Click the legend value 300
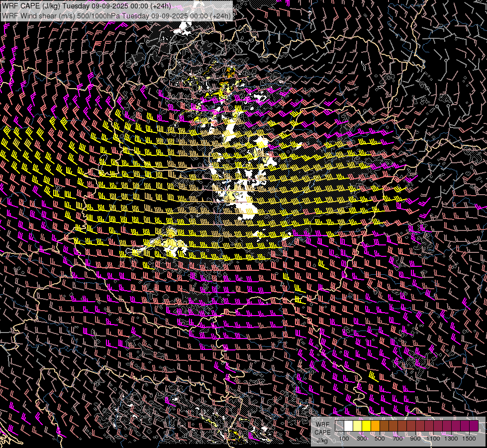The height and width of the screenshot is (448, 487). (362, 439)
